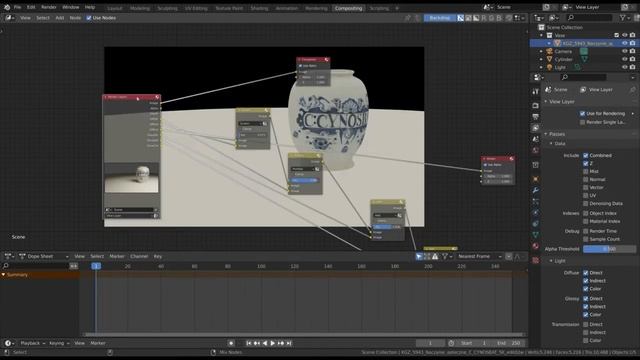Toggle Vase collection exclude checkbox

617,36
